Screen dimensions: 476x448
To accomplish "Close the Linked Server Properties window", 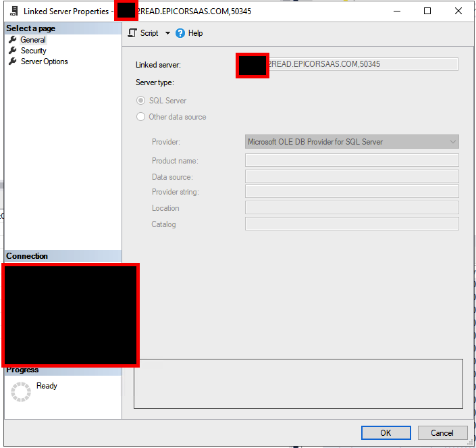I will tap(458, 11).
